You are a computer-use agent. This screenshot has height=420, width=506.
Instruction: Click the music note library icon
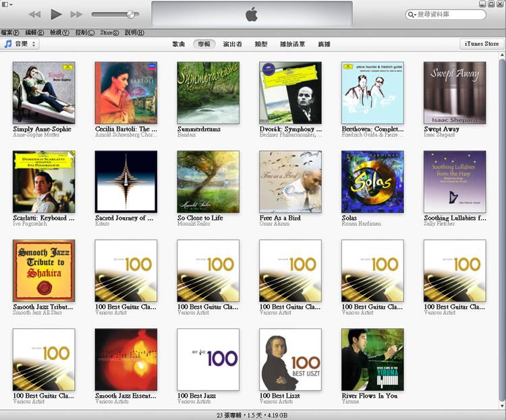click(x=8, y=44)
